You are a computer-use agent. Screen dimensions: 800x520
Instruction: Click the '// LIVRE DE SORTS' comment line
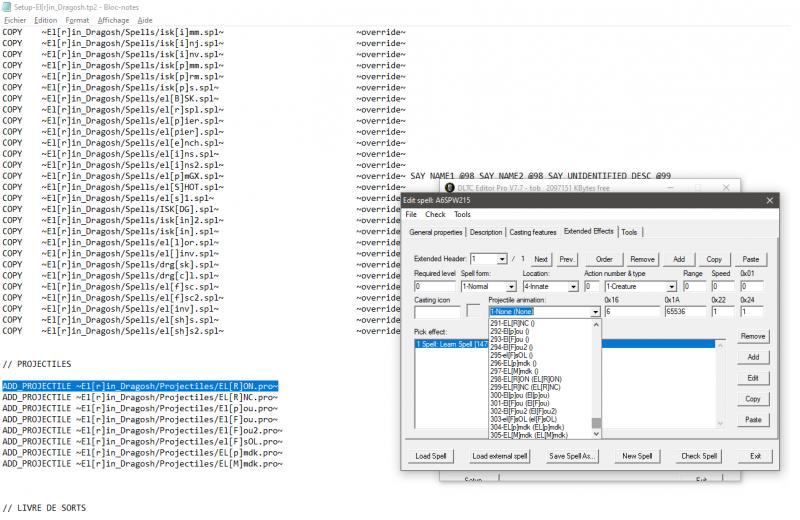[44, 508]
